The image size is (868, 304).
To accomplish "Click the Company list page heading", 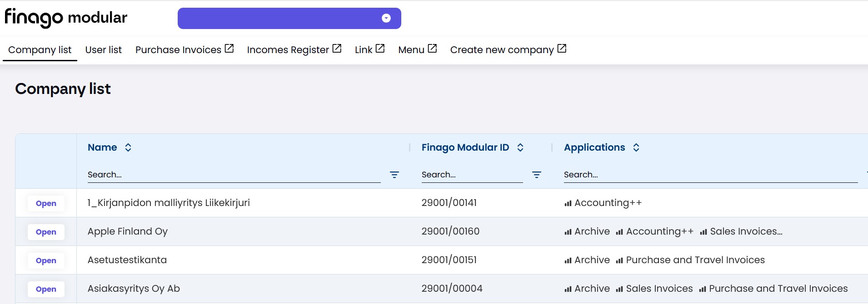I will (63, 89).
